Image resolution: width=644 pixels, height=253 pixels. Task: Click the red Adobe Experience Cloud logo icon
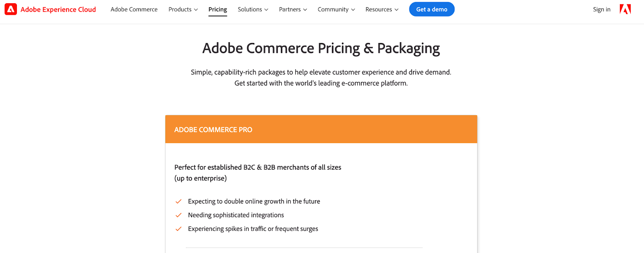(x=10, y=9)
